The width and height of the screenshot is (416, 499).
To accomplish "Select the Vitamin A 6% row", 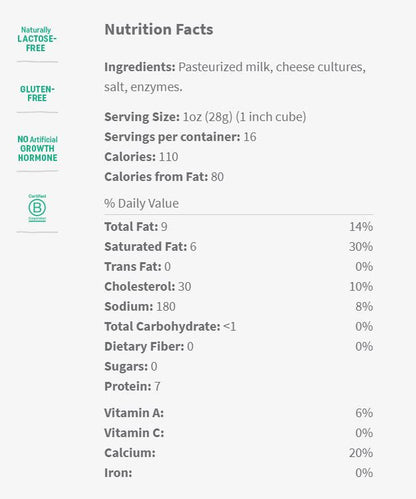I will 239,413.
